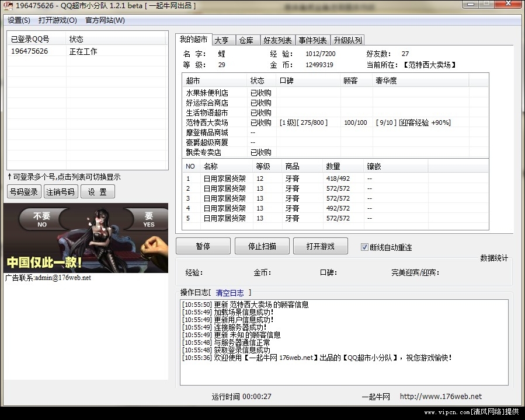Click the 要 YES button in the ad
The image size is (525, 420).
tap(148, 219)
